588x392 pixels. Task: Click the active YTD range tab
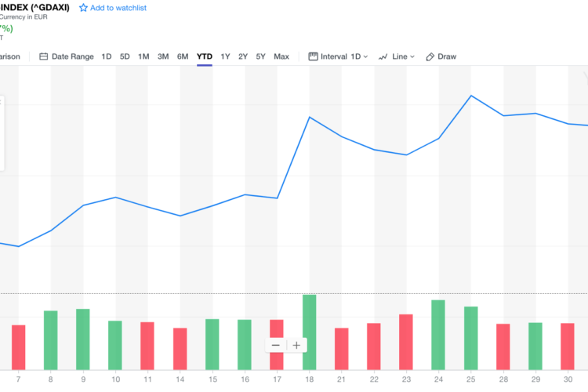204,56
